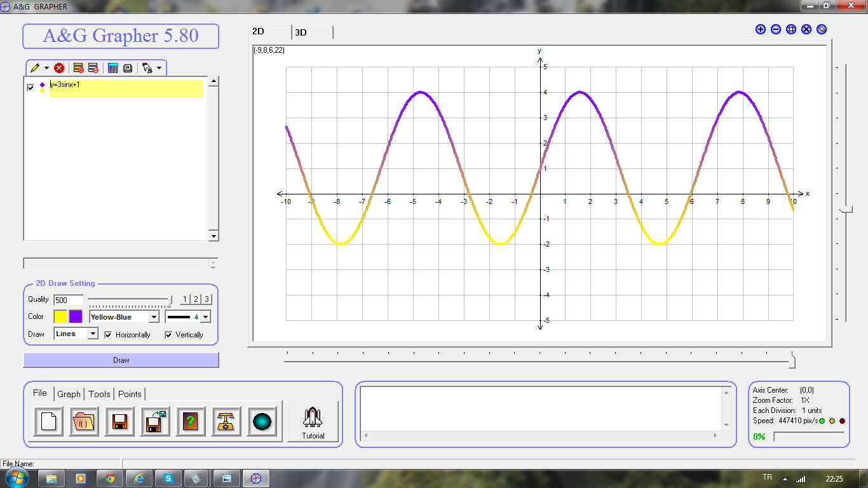The image size is (868, 488).
Task: Add a new equation row to the list
Action: tap(78, 68)
